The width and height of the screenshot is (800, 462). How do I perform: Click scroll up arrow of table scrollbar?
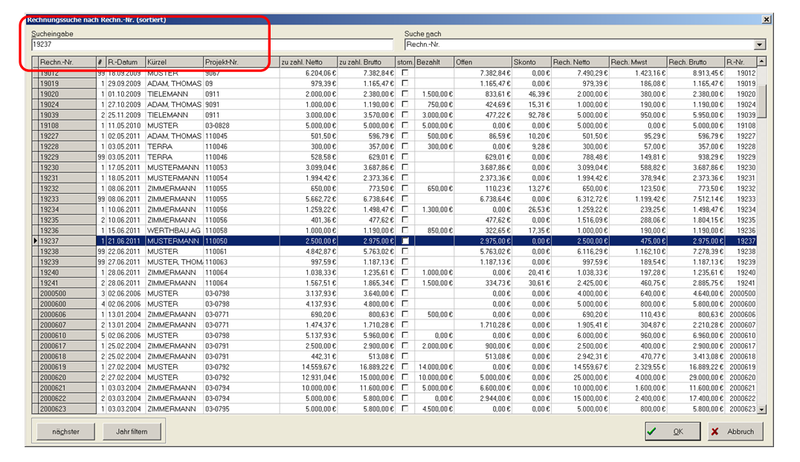point(762,62)
